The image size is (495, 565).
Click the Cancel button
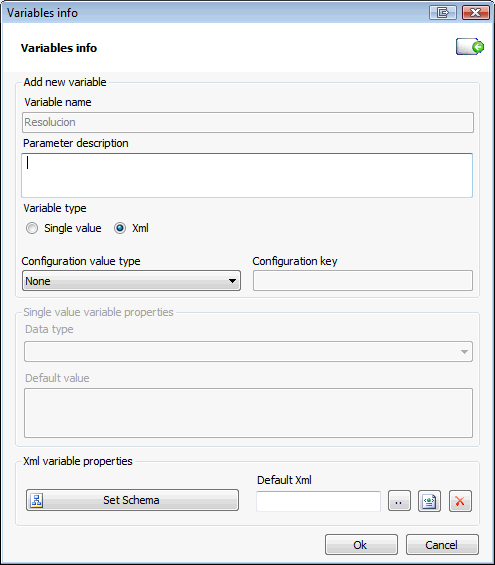tap(442, 544)
